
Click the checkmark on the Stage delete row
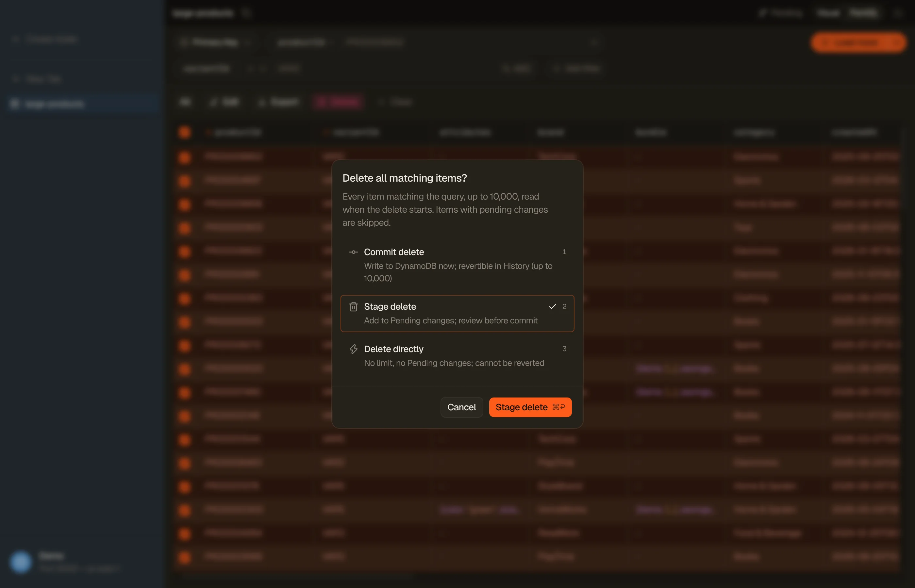552,306
